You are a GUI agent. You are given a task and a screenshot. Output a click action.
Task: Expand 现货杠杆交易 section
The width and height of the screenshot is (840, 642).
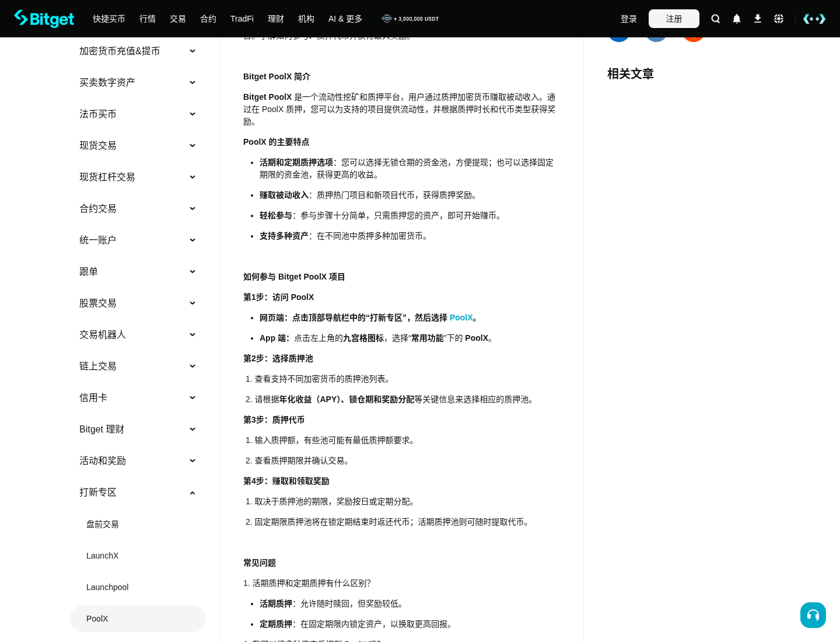[138, 177]
